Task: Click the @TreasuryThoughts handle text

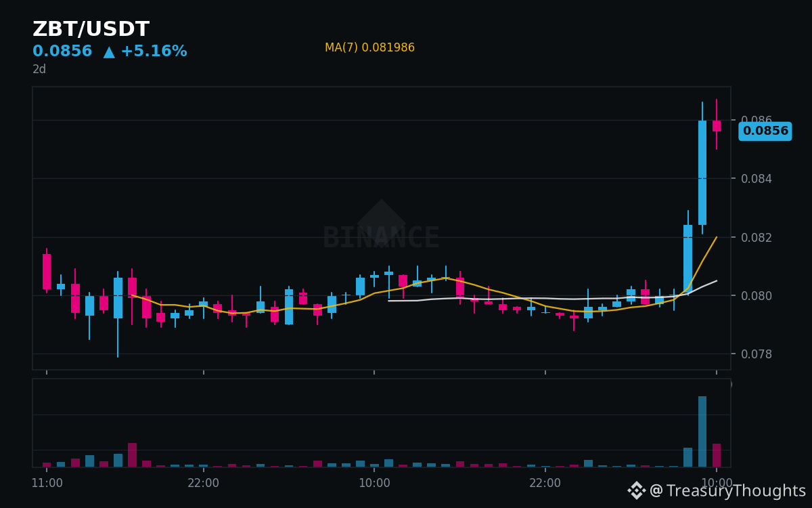Action: coord(727,491)
